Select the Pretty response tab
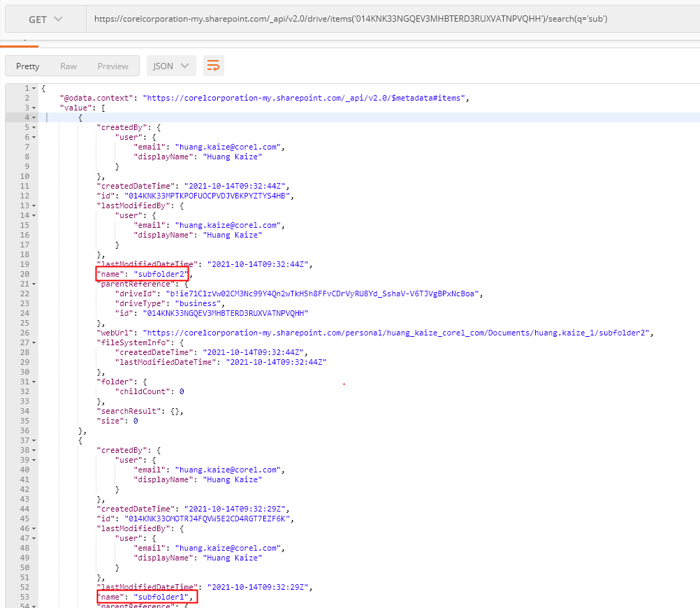700x608 pixels. click(27, 65)
